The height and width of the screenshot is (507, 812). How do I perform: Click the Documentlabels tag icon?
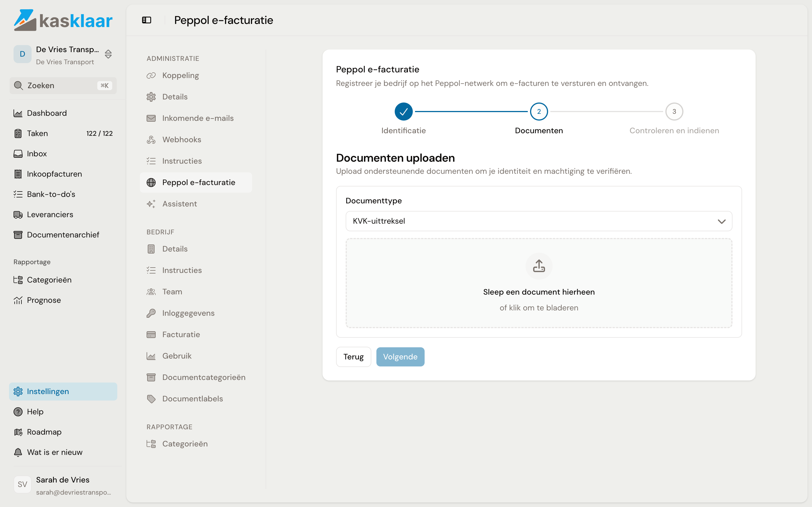tap(151, 399)
